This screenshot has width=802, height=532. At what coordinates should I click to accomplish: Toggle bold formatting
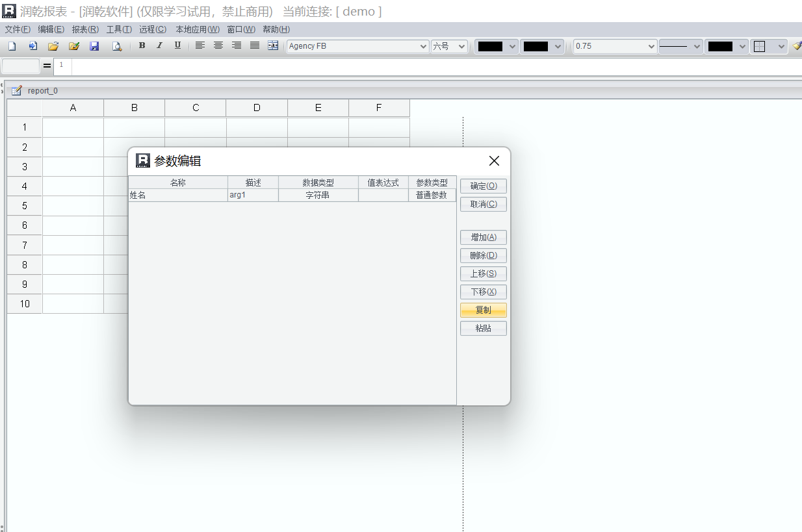coord(142,45)
